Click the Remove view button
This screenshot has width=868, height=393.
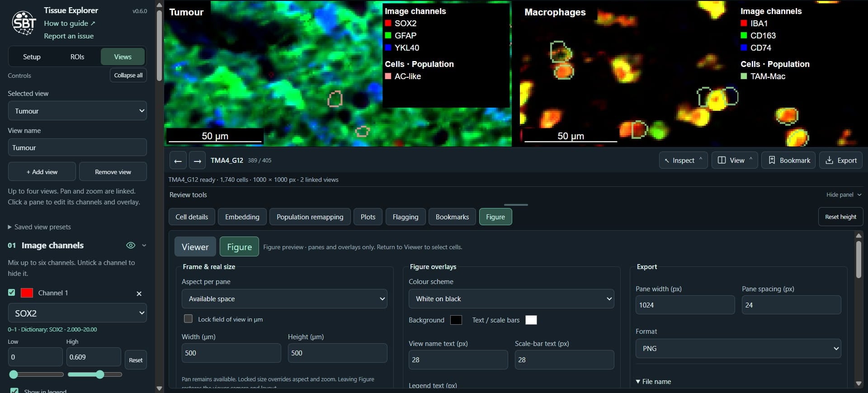click(x=113, y=172)
